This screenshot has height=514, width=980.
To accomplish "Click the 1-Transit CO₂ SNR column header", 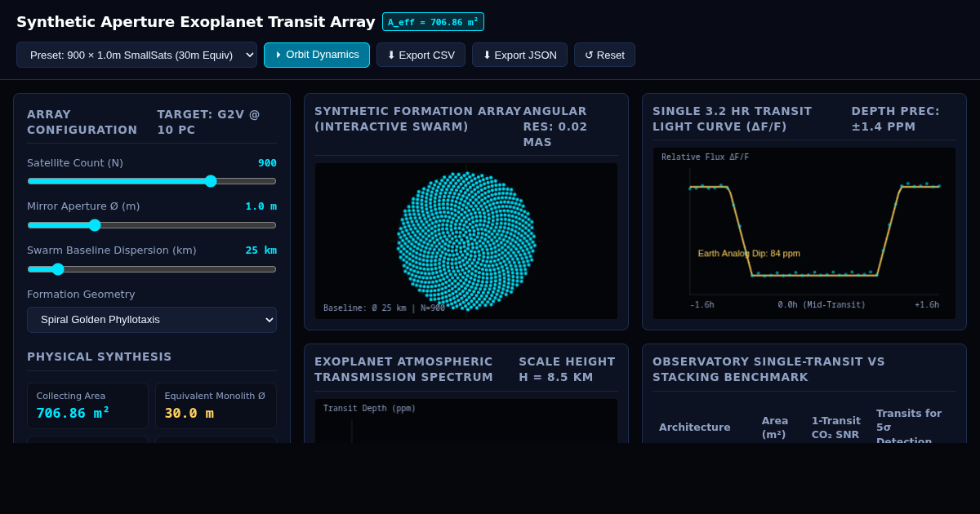I will pyautogui.click(x=836, y=428).
